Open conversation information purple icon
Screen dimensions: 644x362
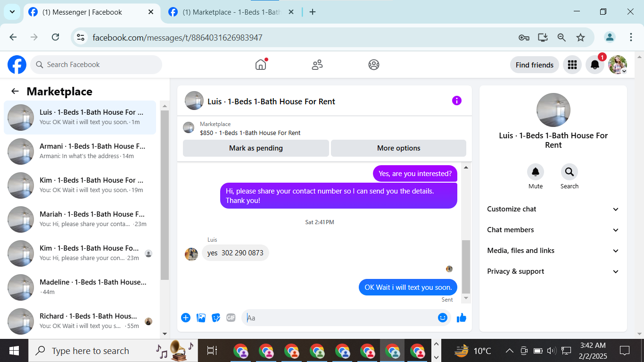coord(457,101)
